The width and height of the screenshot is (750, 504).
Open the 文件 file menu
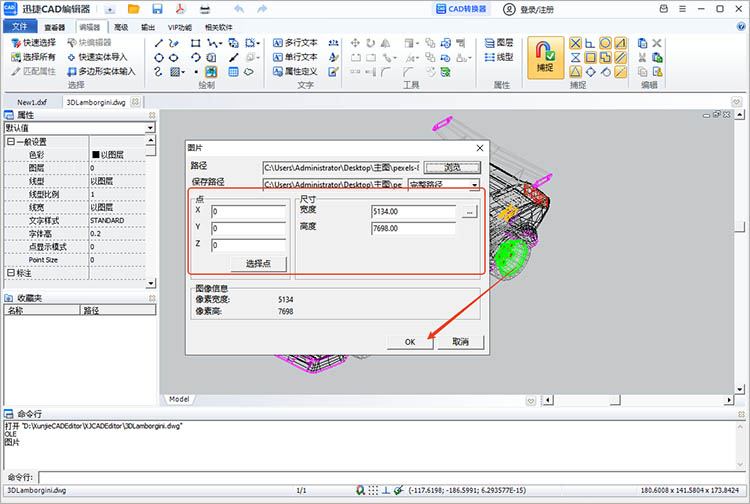click(19, 27)
